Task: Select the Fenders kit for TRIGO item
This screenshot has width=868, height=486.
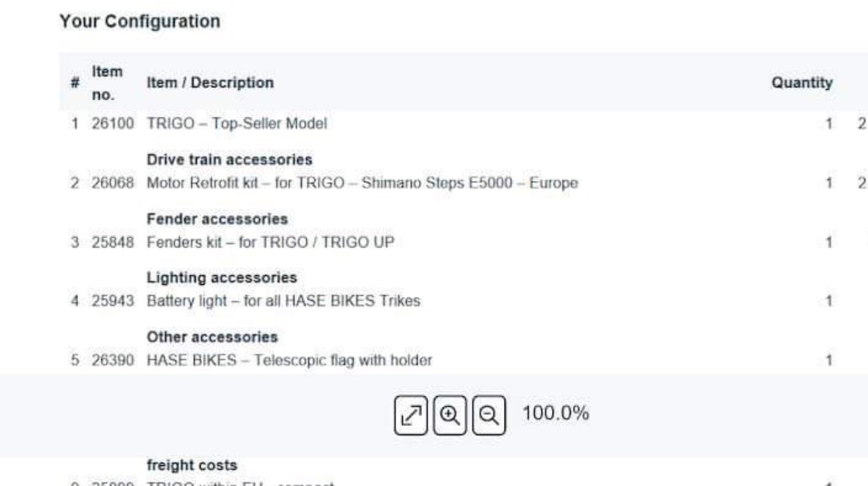Action: click(270, 242)
